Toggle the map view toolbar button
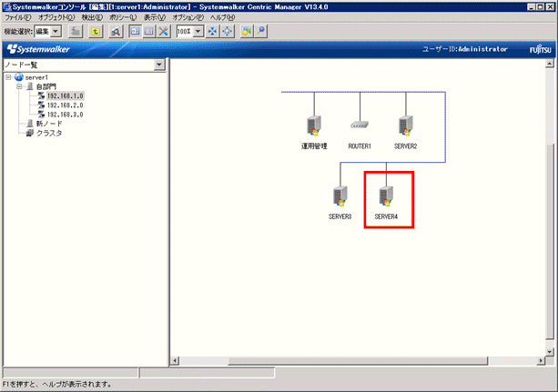 click(x=136, y=31)
